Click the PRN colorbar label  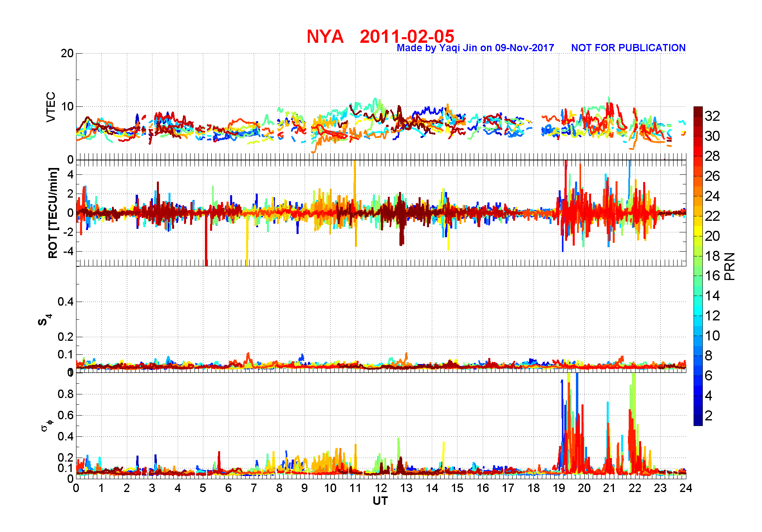[x=730, y=266]
